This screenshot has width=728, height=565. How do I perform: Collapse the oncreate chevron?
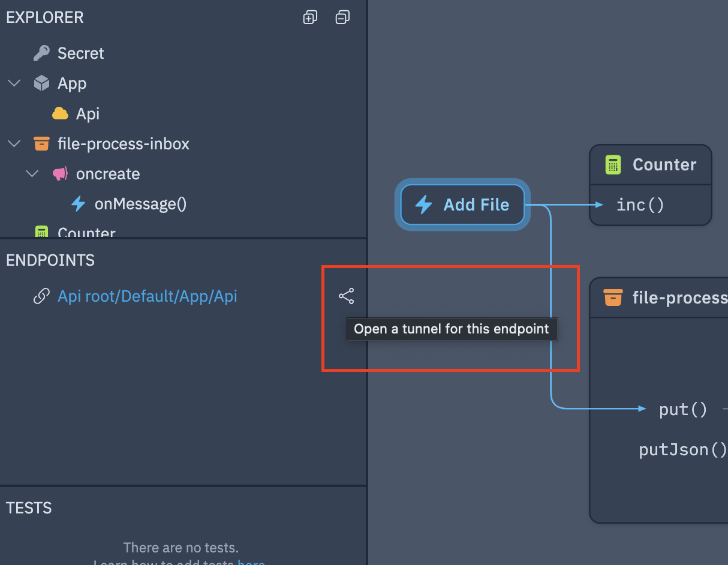click(32, 174)
